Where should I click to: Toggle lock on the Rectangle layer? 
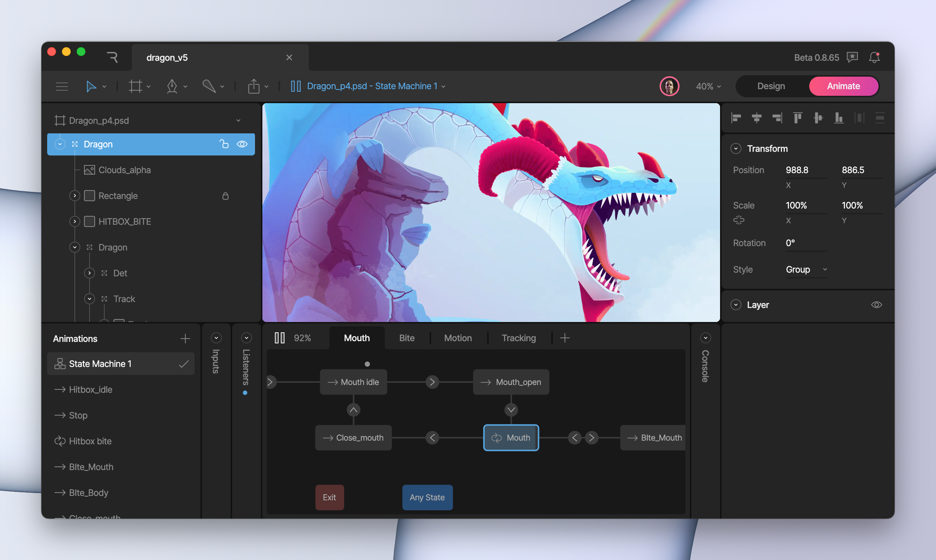coord(225,196)
